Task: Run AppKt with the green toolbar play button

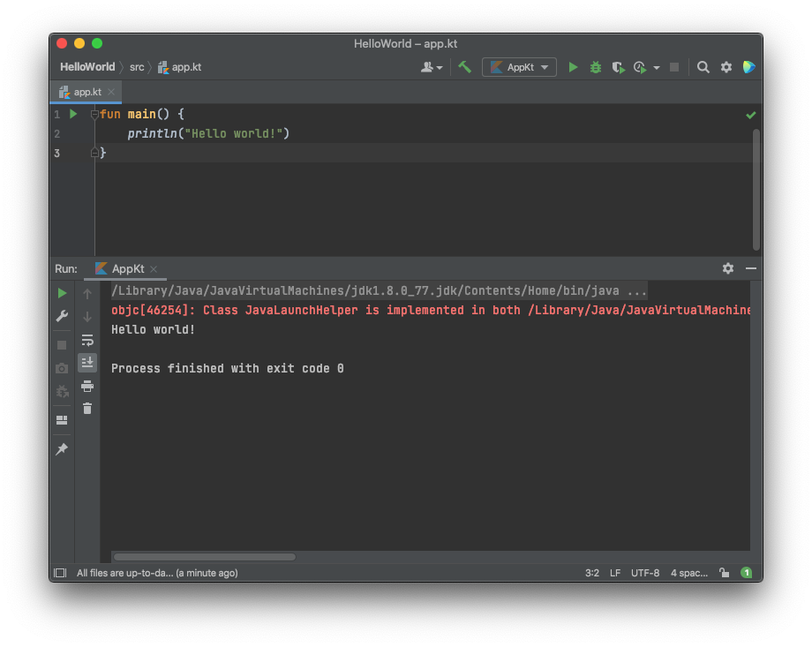Action: click(573, 67)
